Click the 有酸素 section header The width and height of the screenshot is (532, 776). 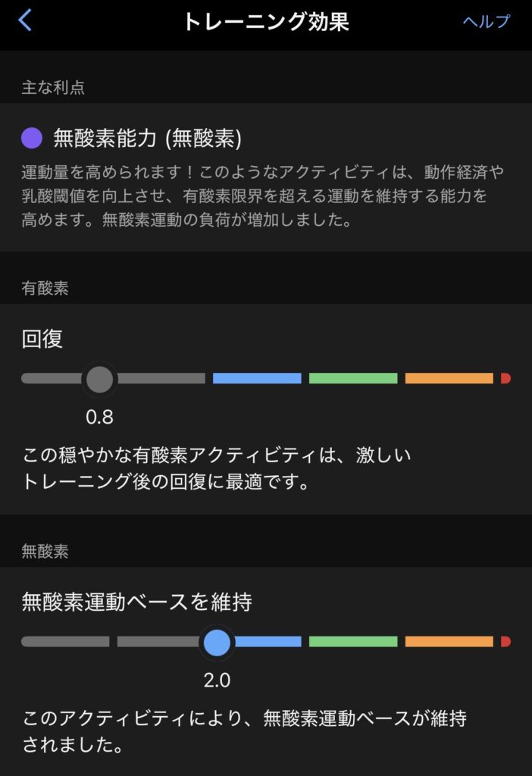click(45, 288)
